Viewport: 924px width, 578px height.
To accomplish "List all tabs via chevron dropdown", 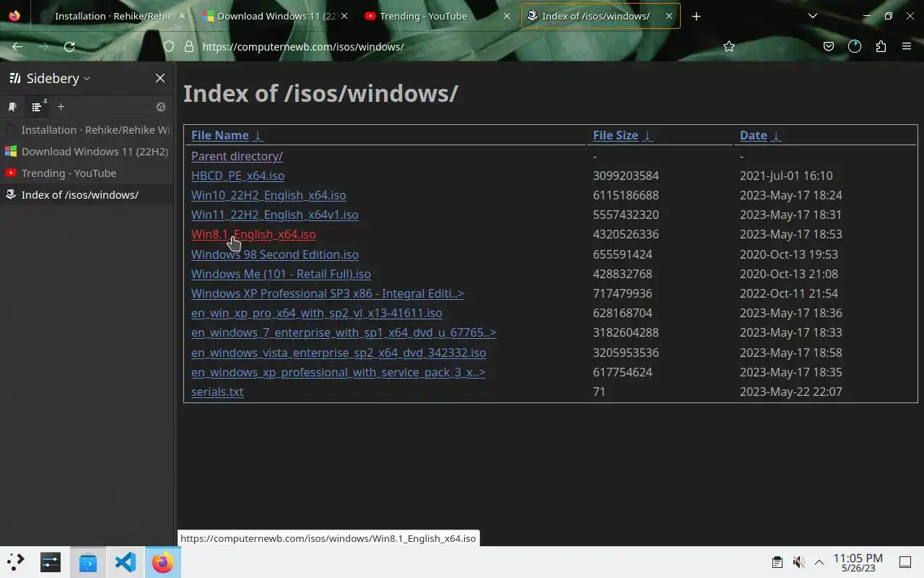I will point(813,16).
